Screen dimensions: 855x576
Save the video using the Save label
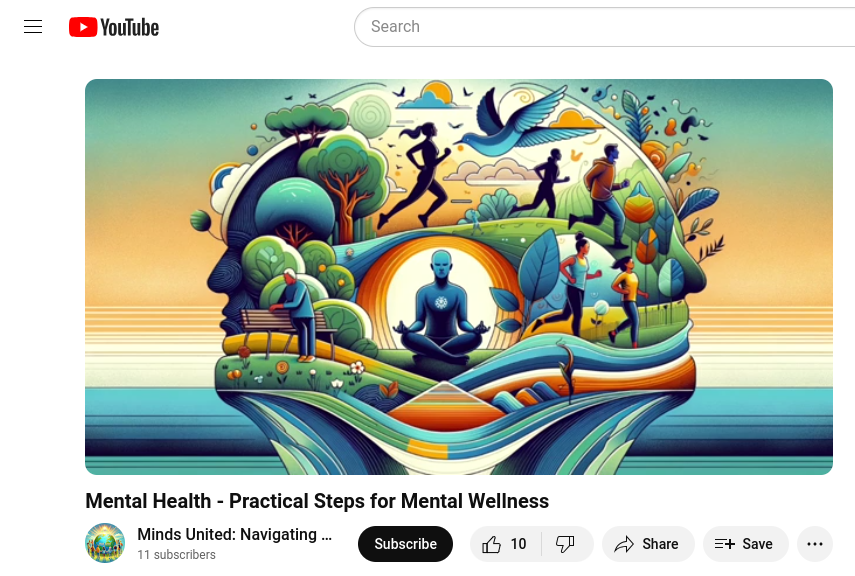pyautogui.click(x=757, y=544)
